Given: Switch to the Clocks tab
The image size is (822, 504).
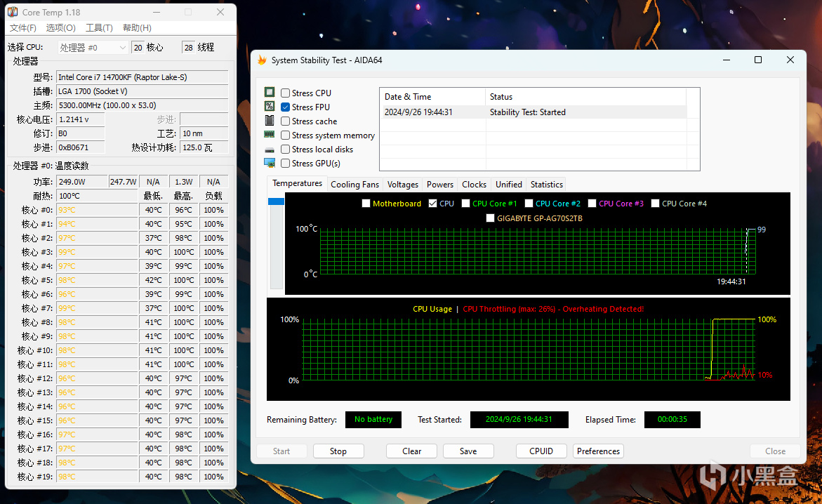Looking at the screenshot, I should pos(474,185).
